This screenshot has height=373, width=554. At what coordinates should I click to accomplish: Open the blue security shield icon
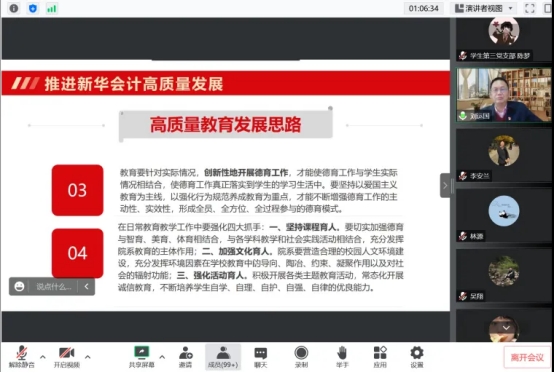33,8
